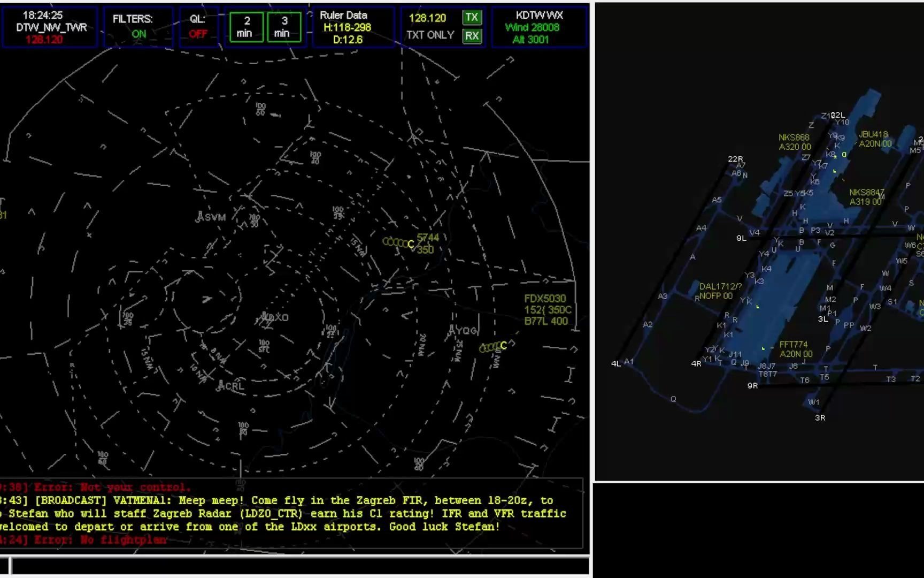Screen dimensions: 924x578
Task: Select the DAL1712 NOFP ground tag
Action: 720,291
